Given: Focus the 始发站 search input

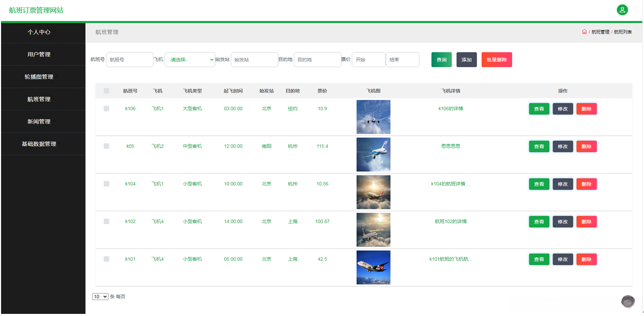Looking at the screenshot, I should coord(254,60).
